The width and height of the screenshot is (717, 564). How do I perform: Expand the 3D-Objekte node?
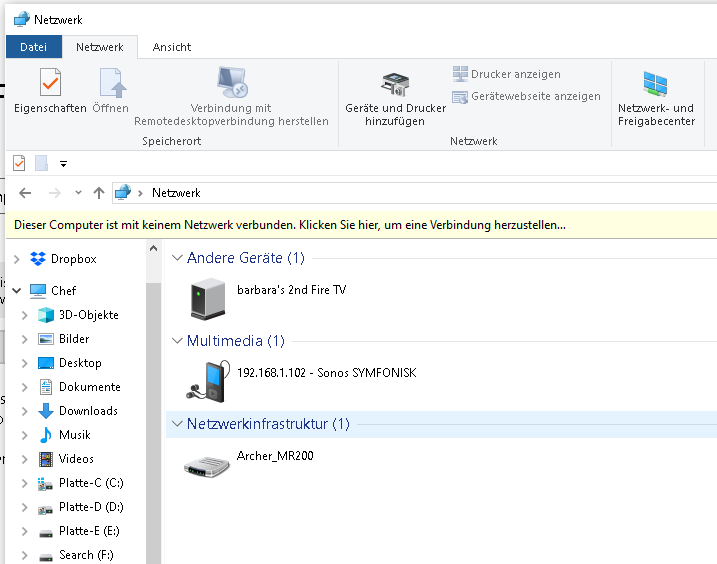coord(25,315)
